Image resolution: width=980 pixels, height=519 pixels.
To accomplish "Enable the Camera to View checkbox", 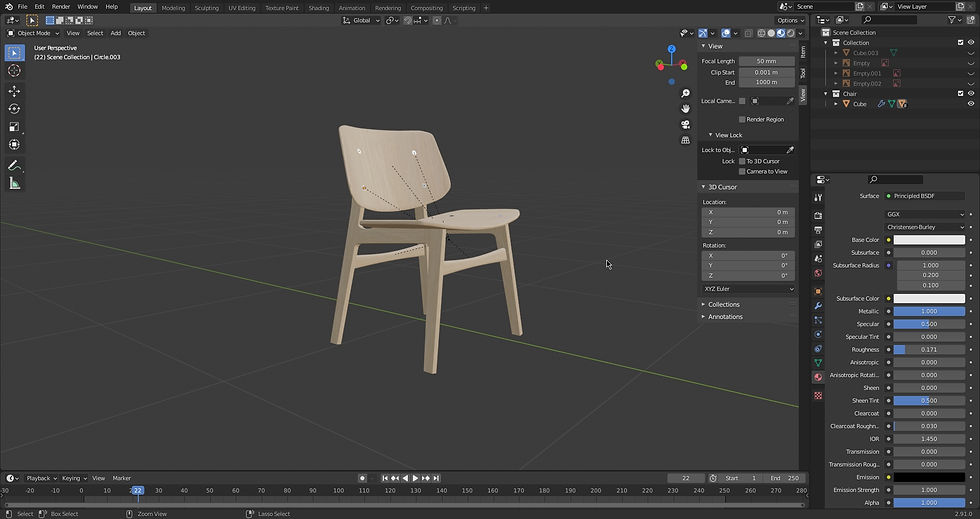I will [742, 171].
